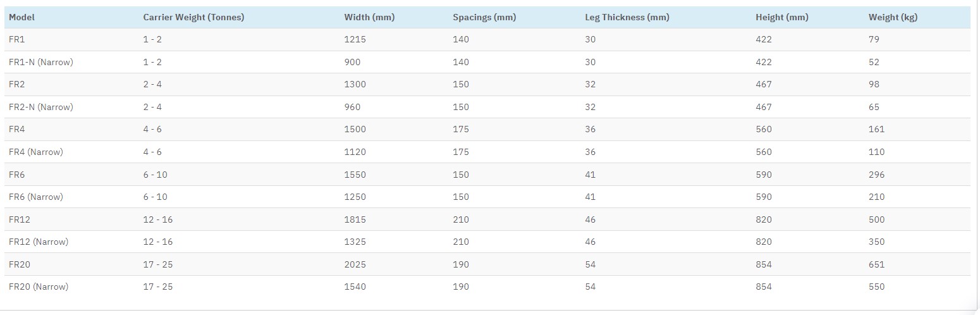The width and height of the screenshot is (980, 315).
Task: Select the FR4 (Narrow) model cell
Action: click(x=36, y=152)
